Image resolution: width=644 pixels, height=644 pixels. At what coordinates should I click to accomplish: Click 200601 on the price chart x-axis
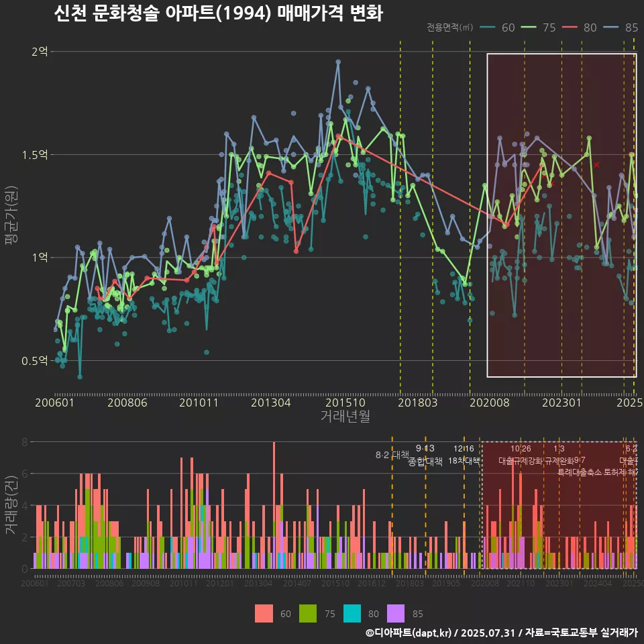point(54,402)
